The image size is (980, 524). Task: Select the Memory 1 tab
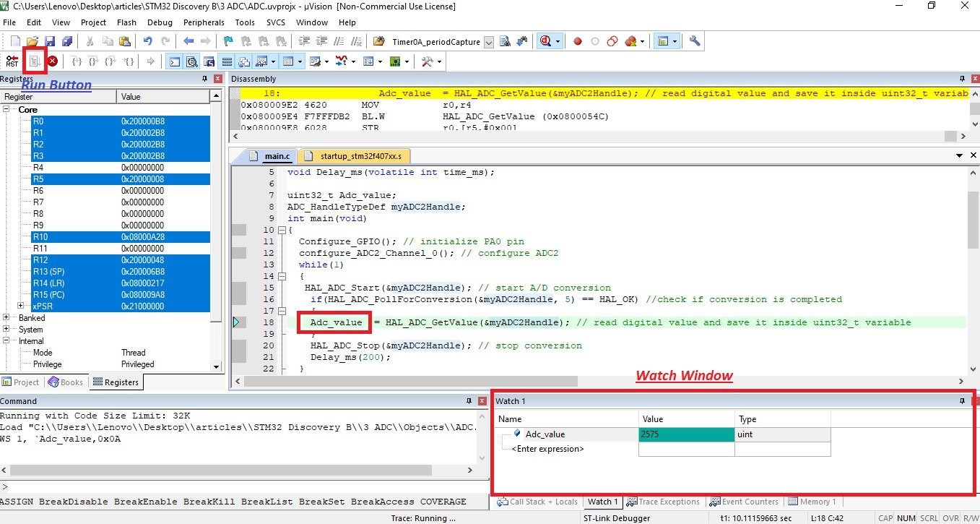[x=812, y=502]
